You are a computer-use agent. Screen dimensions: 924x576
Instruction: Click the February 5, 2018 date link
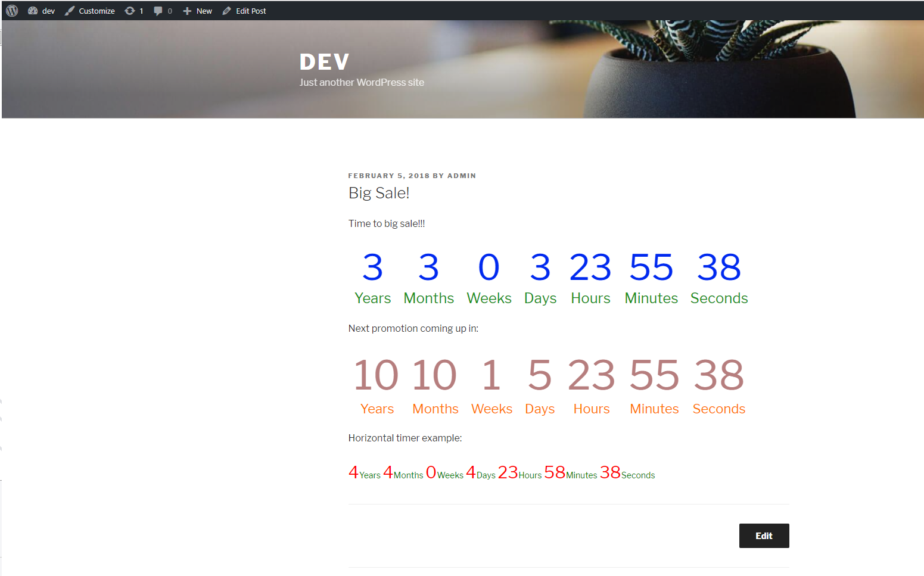[x=389, y=176]
